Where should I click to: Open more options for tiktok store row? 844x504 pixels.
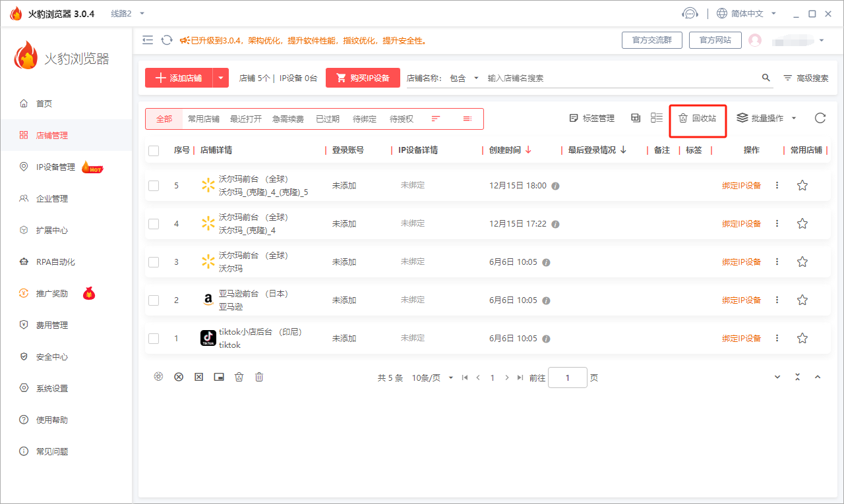(777, 338)
